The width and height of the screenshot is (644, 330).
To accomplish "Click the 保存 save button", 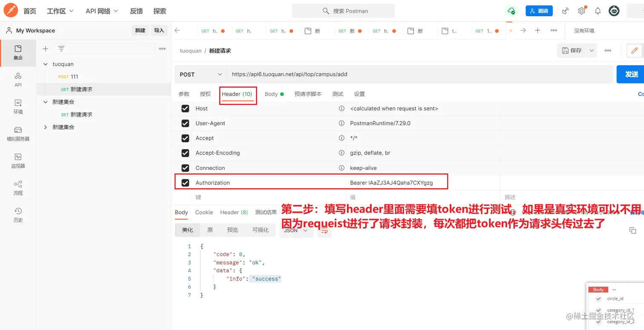I will [x=572, y=50].
